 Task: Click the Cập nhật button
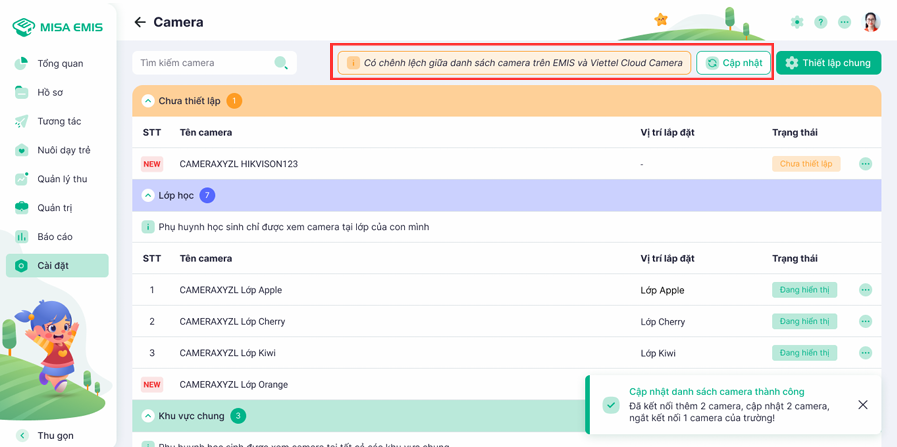[x=733, y=63]
